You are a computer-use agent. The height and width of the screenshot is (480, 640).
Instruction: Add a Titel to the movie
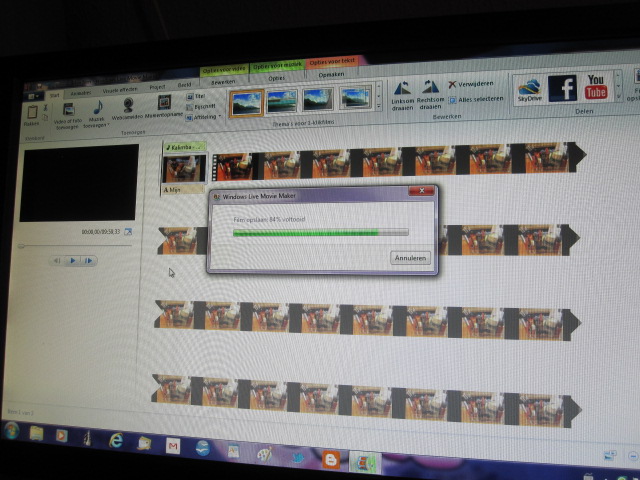coord(196,97)
